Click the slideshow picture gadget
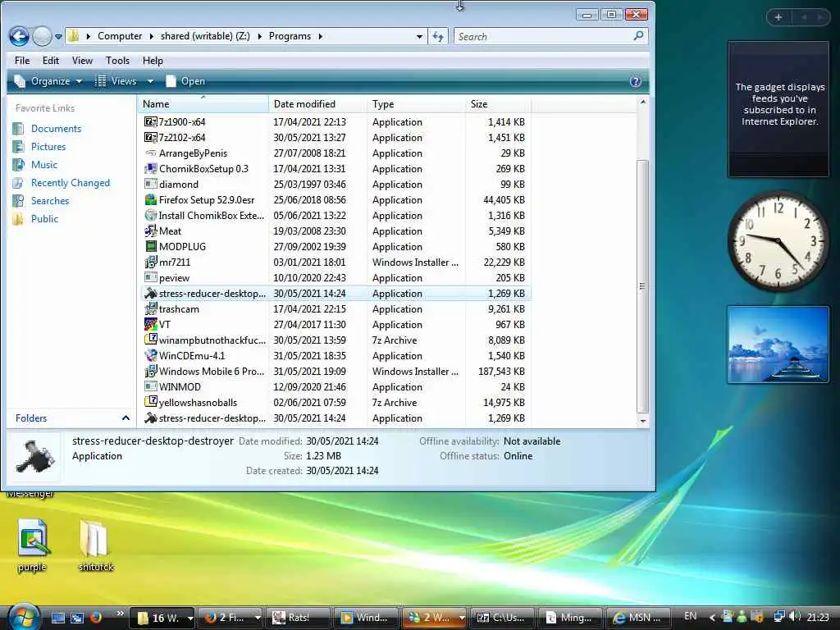Screen dimensions: 840x630 (778, 345)
